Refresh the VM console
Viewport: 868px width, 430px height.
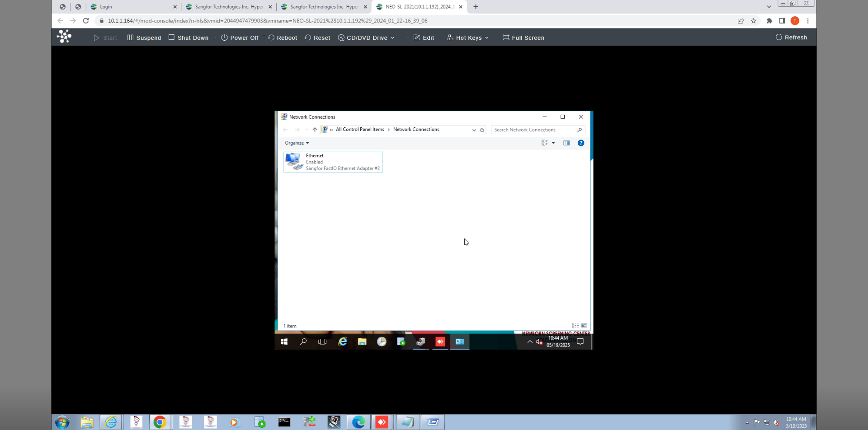pyautogui.click(x=791, y=37)
